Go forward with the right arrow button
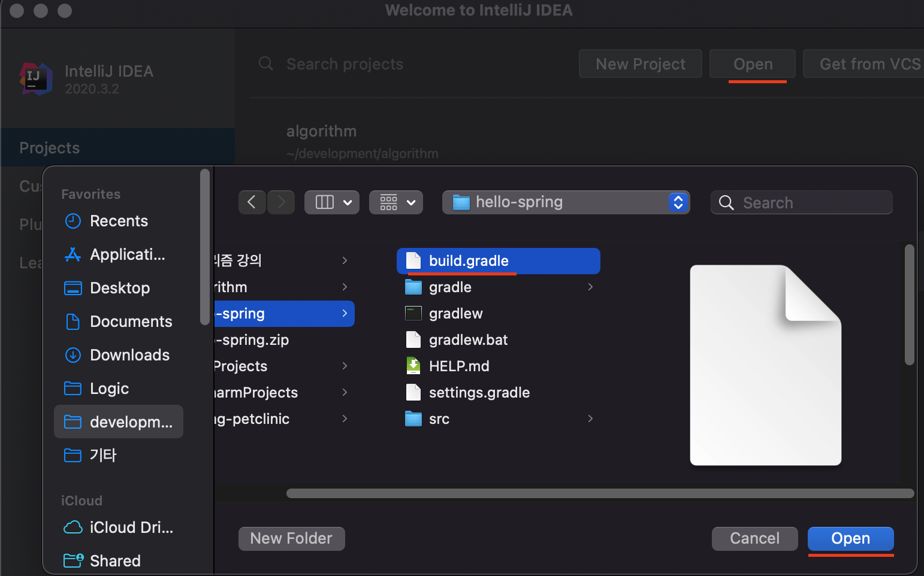924x576 pixels. pyautogui.click(x=281, y=202)
